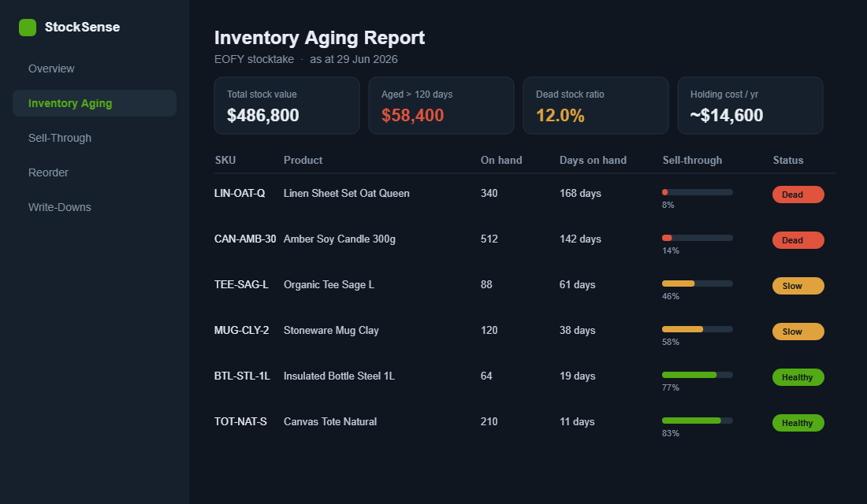Click the Slow badge for Organic Tee Sage
Image resolution: width=867 pixels, height=504 pixels.
point(798,286)
